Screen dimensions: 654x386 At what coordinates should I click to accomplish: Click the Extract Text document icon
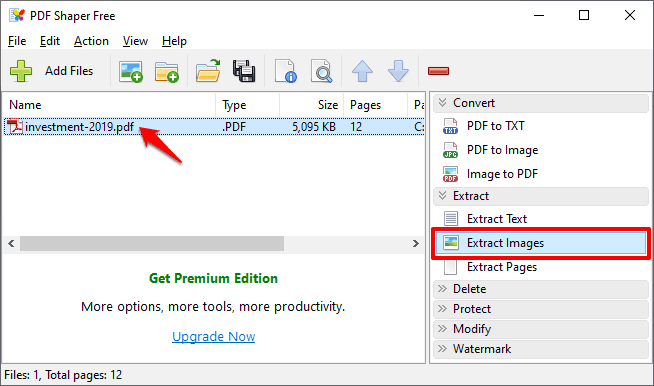pos(450,219)
